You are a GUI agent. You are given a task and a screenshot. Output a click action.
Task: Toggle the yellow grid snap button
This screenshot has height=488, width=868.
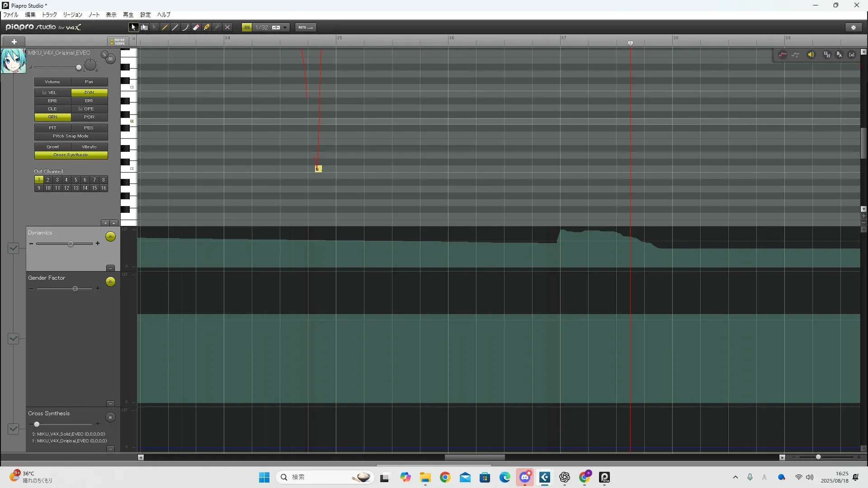click(x=247, y=27)
